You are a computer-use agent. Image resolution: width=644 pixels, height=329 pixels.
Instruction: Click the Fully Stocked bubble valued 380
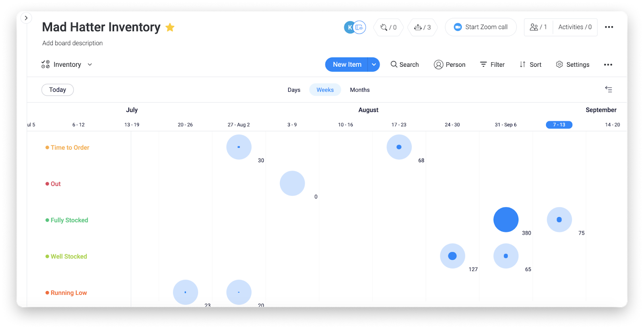click(x=506, y=220)
